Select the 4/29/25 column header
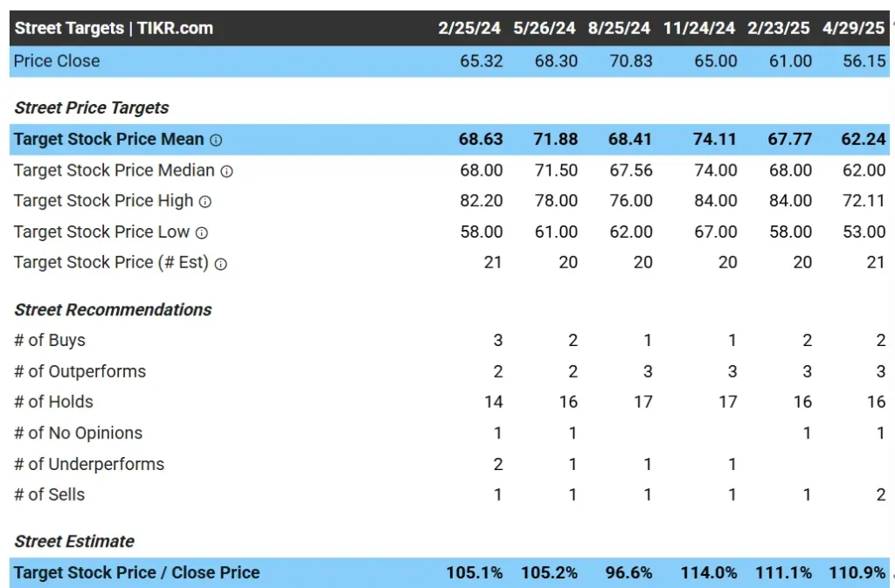The image size is (895, 588). pos(853,28)
